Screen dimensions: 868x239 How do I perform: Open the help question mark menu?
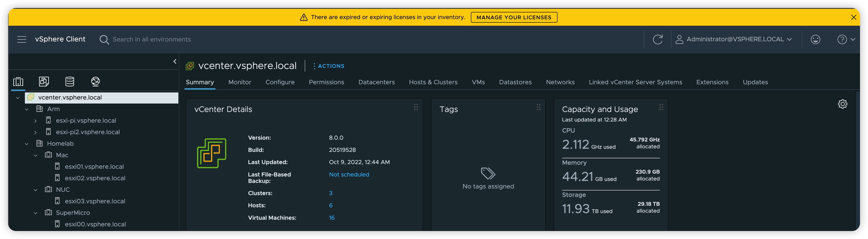(x=846, y=39)
